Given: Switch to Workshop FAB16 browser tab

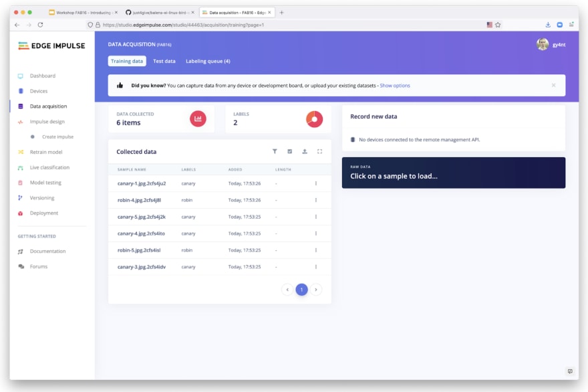Looking at the screenshot, I should pyautogui.click(x=84, y=13).
